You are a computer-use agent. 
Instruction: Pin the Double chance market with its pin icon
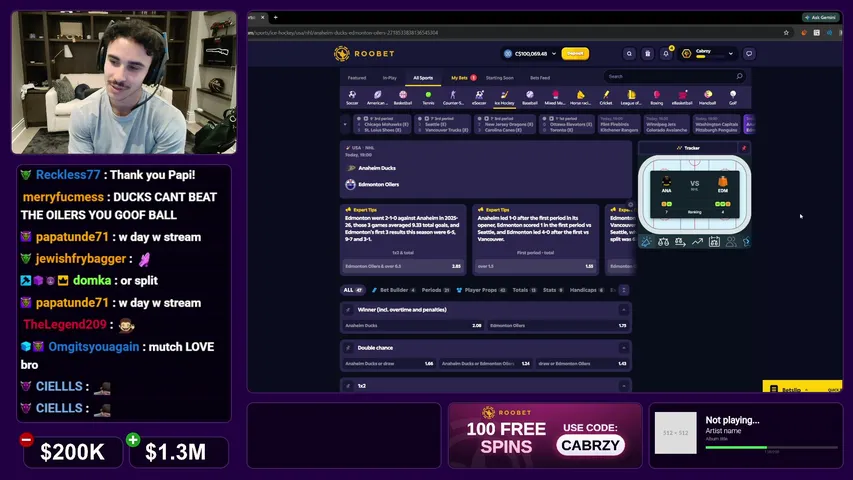tap(348, 348)
